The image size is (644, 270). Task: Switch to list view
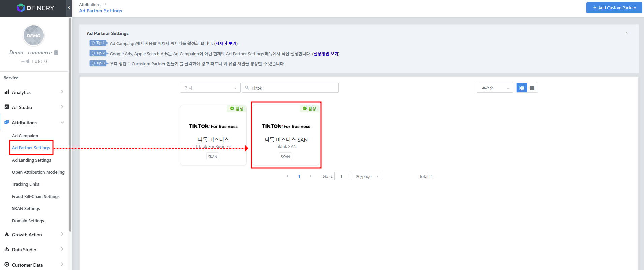[x=532, y=88]
